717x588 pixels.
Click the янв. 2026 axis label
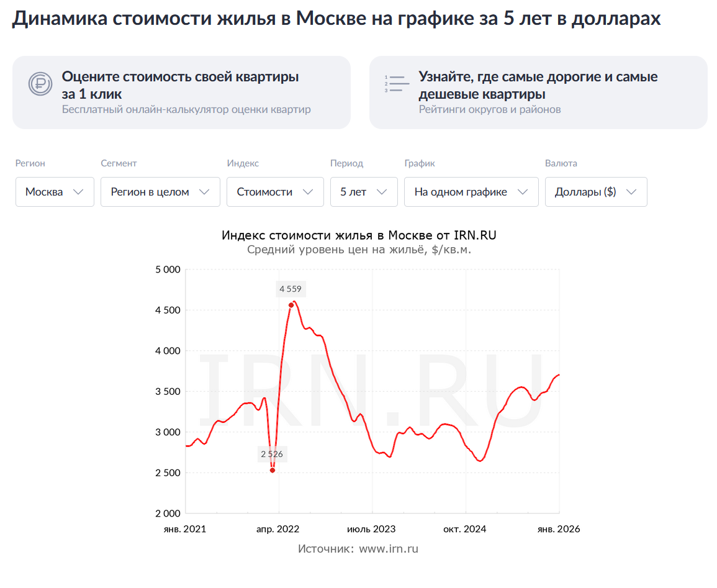(x=559, y=530)
